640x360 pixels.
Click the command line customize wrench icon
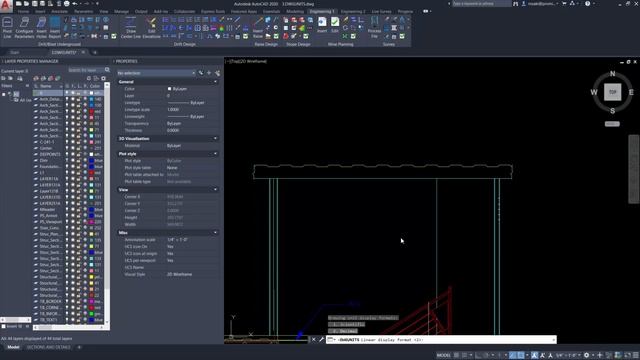pos(321,340)
